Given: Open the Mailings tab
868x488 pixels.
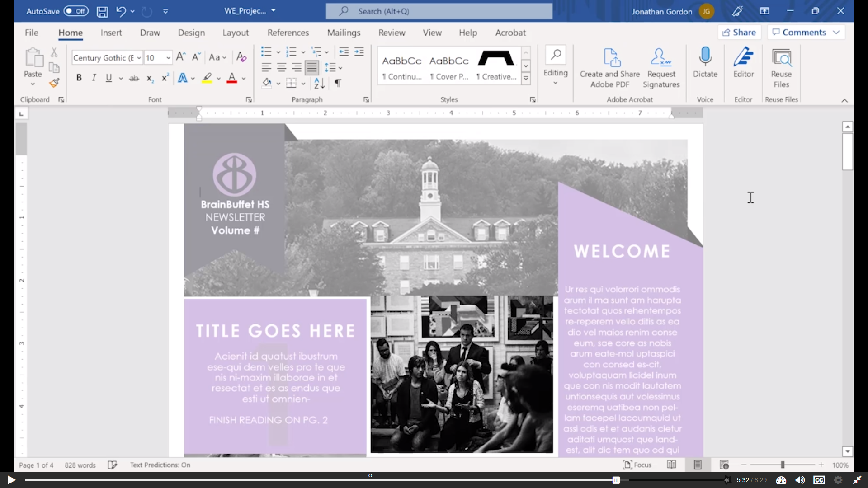Looking at the screenshot, I should click(x=344, y=33).
